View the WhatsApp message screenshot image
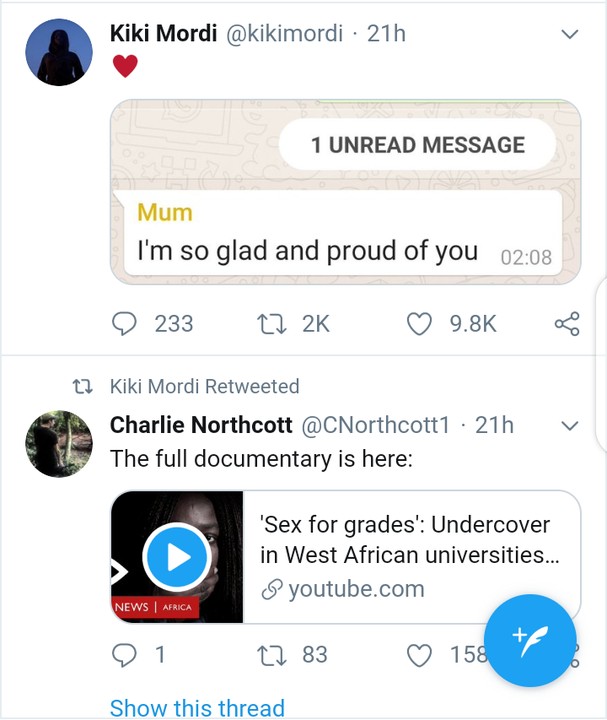Viewport: 607px width, 720px height. click(x=345, y=192)
